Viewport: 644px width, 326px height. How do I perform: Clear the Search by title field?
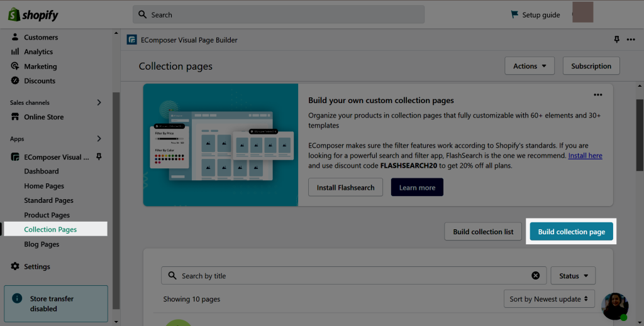[536, 276]
